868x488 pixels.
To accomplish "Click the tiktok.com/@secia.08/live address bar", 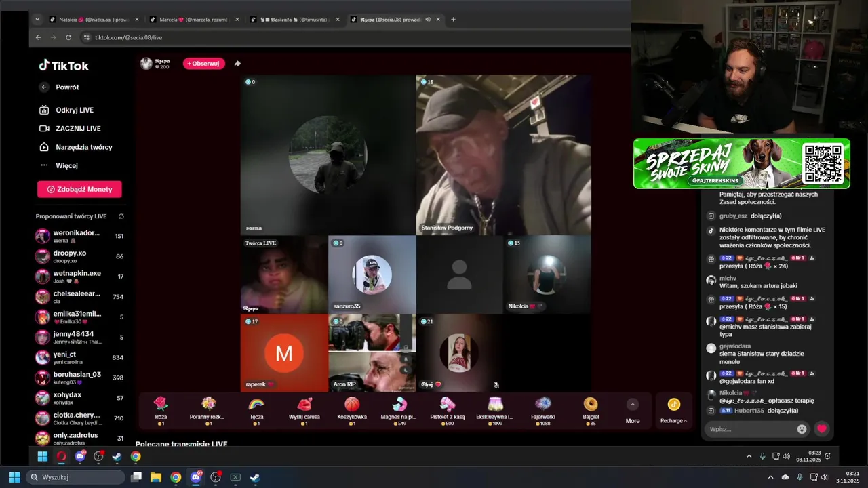I will pos(128,37).
